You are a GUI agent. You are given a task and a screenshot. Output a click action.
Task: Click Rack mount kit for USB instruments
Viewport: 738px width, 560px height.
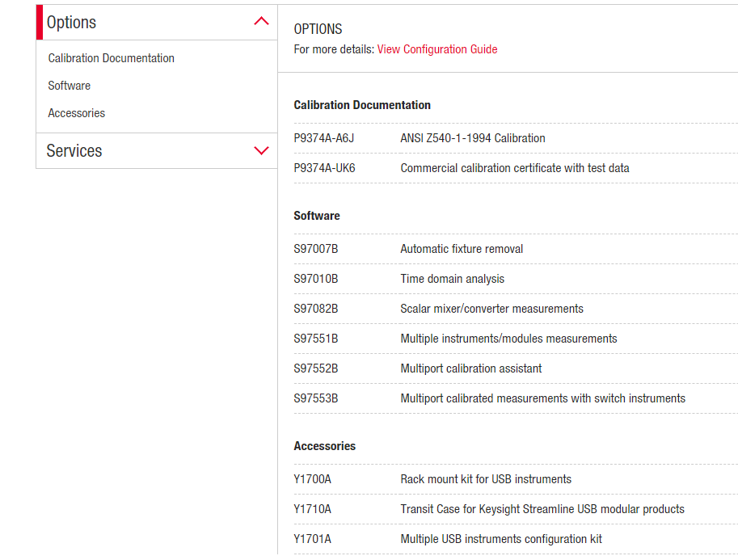(x=485, y=479)
